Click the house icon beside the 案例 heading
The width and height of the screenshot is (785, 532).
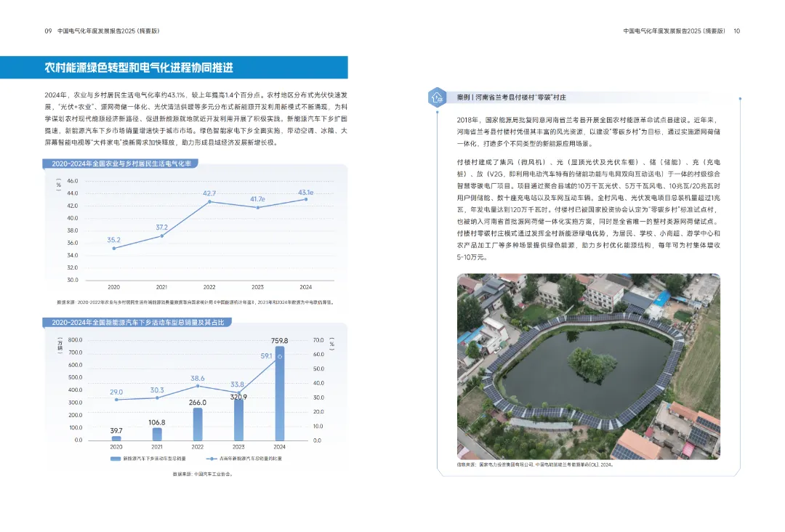[x=437, y=97]
